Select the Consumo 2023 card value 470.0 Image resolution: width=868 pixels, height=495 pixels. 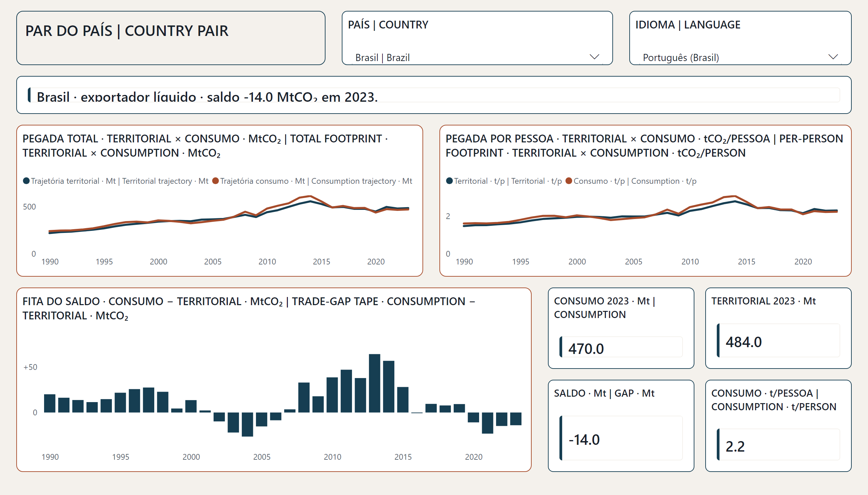(586, 349)
